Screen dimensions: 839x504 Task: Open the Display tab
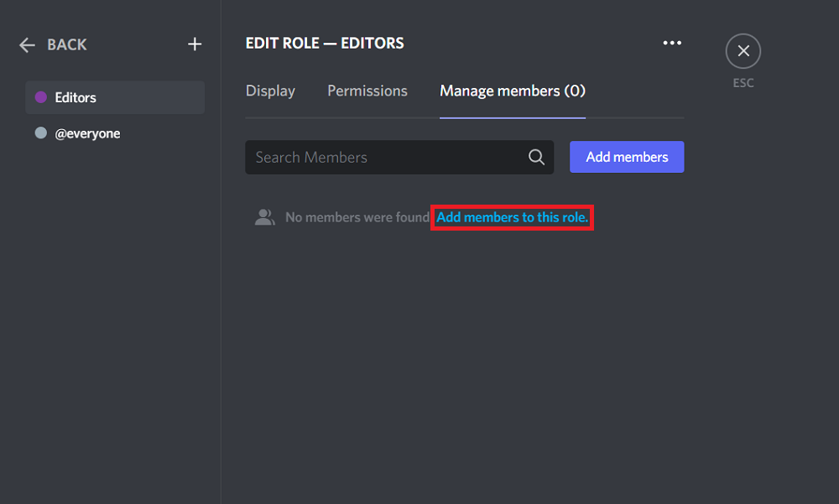click(x=270, y=91)
